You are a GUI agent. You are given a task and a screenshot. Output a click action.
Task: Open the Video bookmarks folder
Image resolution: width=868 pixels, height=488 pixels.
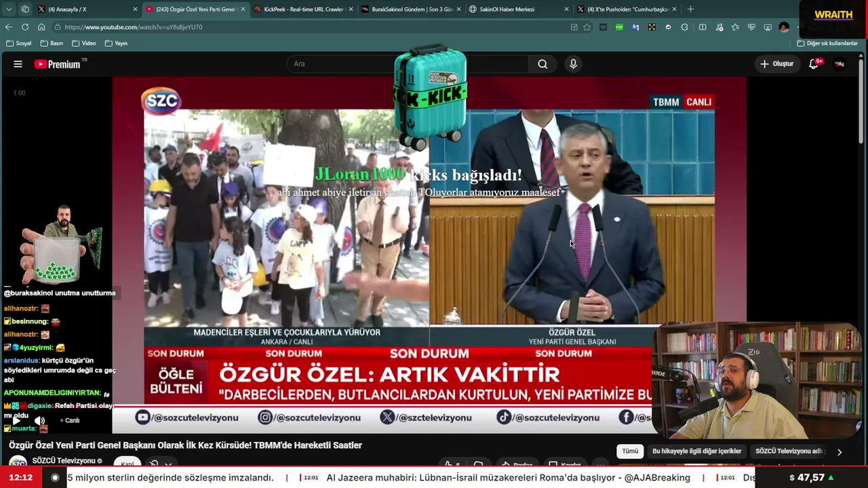pyautogui.click(x=84, y=43)
